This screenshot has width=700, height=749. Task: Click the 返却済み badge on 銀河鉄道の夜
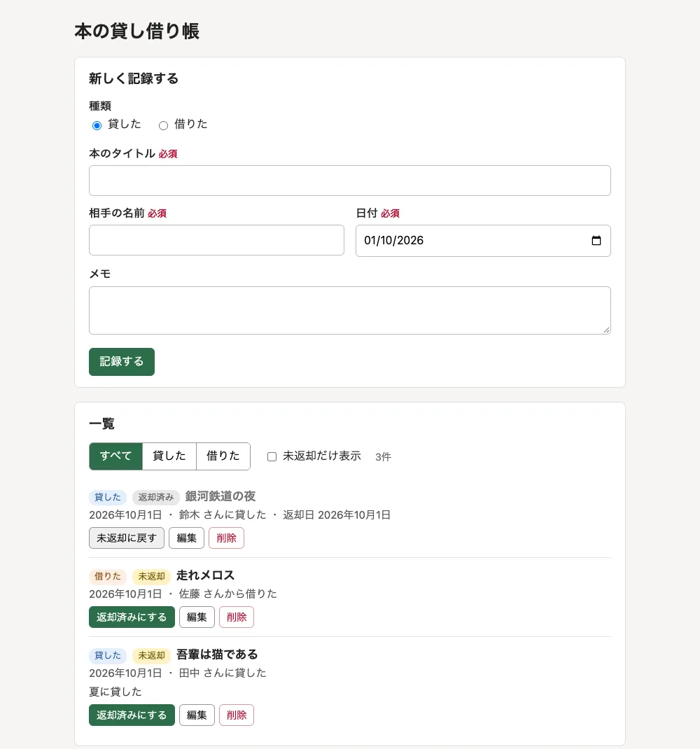[156, 497]
